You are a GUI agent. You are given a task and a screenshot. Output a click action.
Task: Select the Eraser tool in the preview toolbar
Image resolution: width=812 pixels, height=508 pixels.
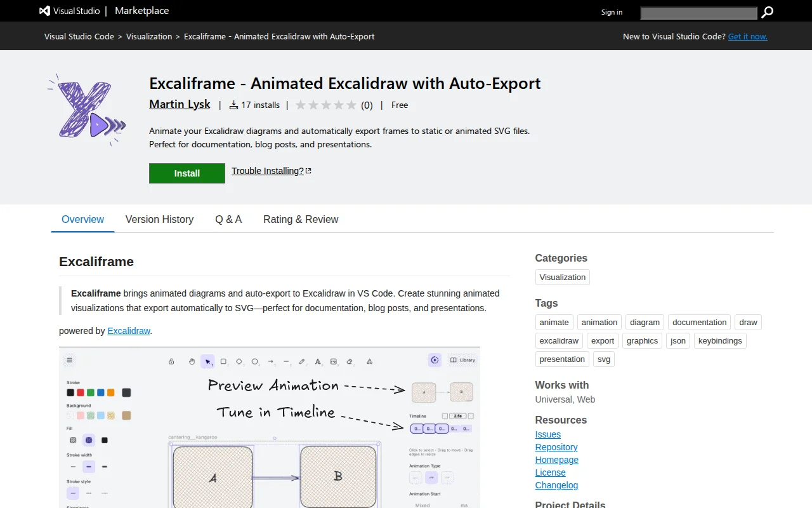(x=350, y=361)
